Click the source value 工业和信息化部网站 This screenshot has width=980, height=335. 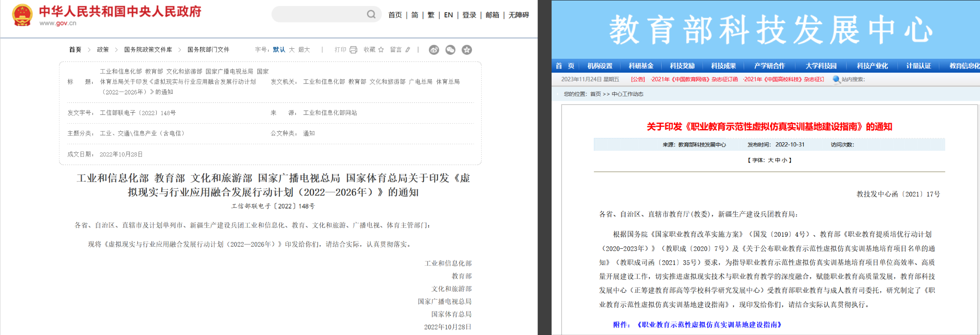[x=330, y=113]
